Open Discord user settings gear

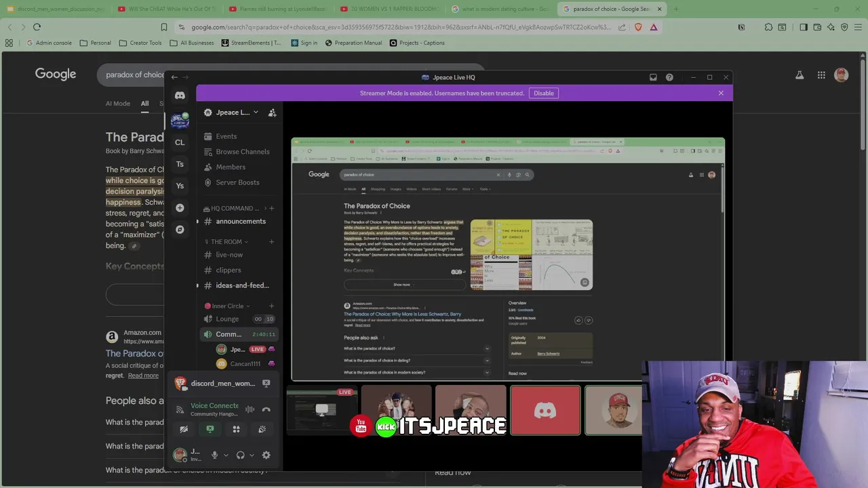coord(266,455)
